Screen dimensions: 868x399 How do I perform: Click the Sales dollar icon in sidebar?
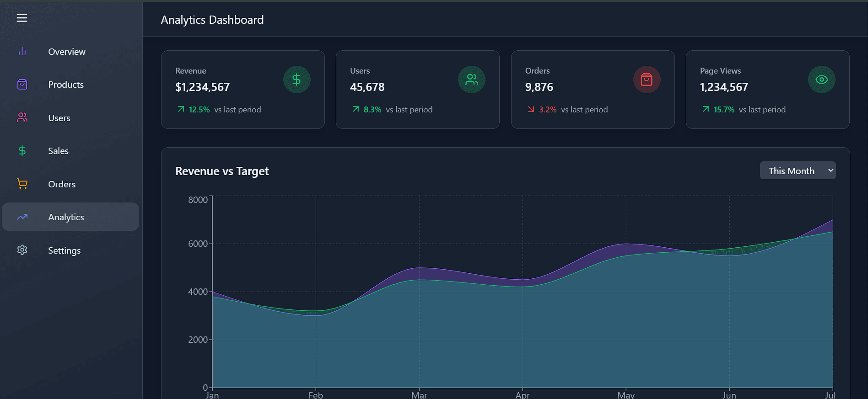22,151
